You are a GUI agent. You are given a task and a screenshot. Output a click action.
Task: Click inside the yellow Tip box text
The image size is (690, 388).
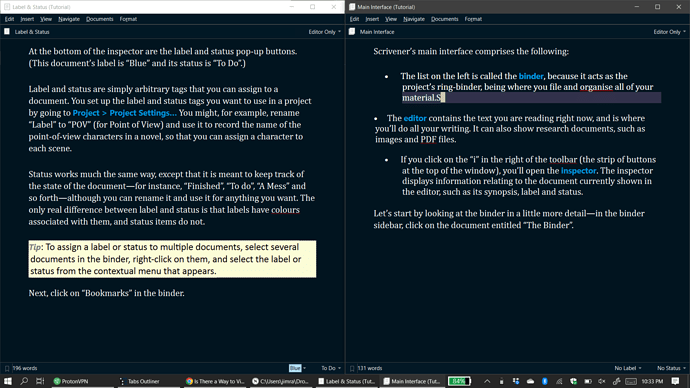[172, 259]
